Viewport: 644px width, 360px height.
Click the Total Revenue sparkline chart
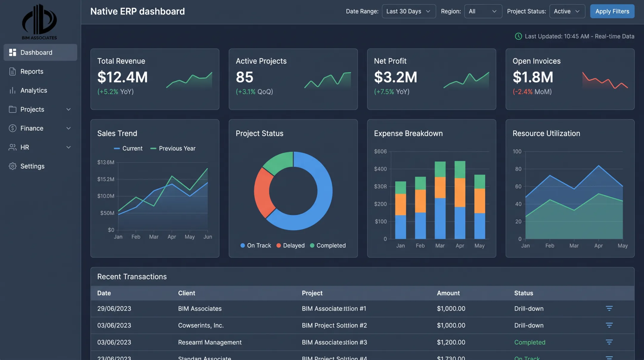189,80
